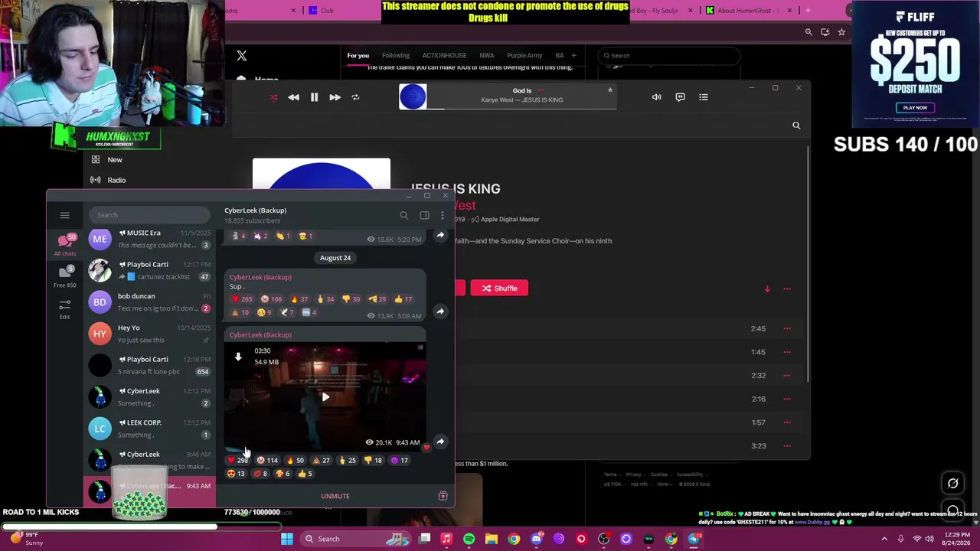Image resolution: width=980 pixels, height=551 pixels.
Task: Open the MUSIC Era chat
Action: pos(150,239)
